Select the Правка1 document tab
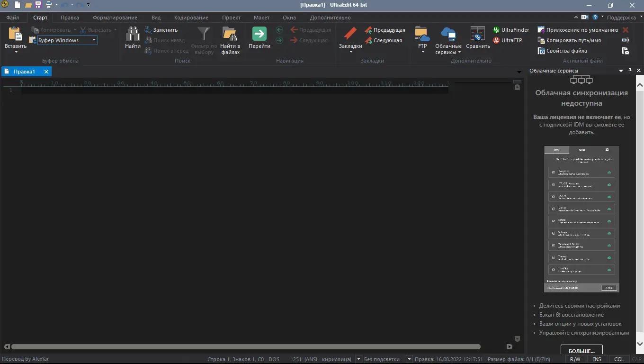Image resolution: width=644 pixels, height=364 pixels. [24, 72]
